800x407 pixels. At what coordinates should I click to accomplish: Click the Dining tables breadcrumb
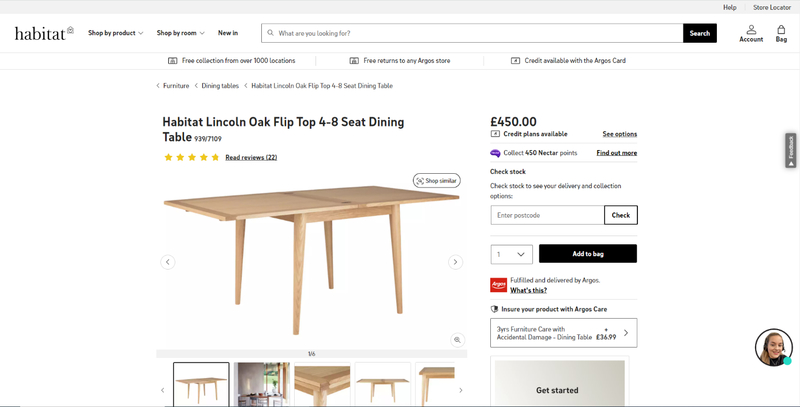coord(220,86)
